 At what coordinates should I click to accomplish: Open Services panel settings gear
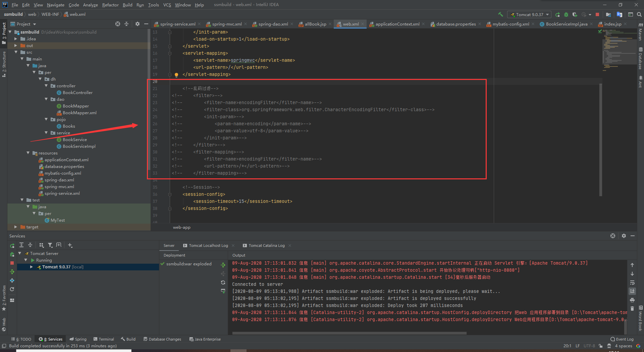pos(624,236)
